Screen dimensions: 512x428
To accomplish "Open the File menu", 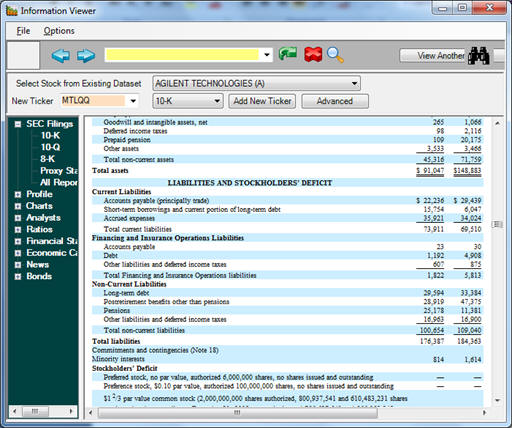I will point(23,31).
